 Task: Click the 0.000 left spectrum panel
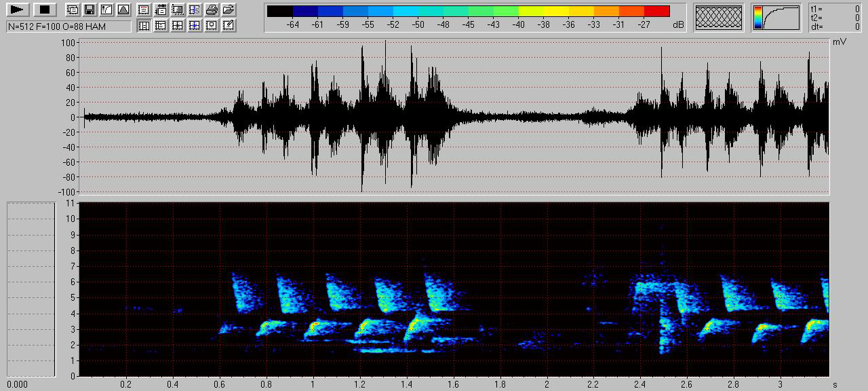(31, 289)
